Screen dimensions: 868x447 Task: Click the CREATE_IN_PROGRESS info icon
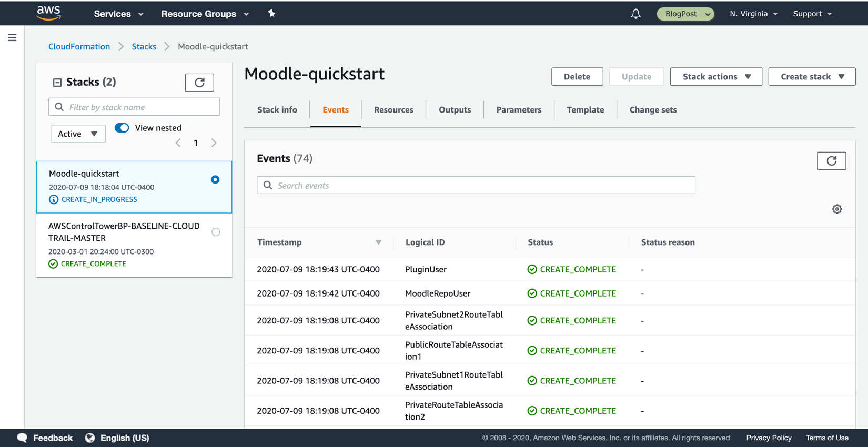[x=54, y=199]
